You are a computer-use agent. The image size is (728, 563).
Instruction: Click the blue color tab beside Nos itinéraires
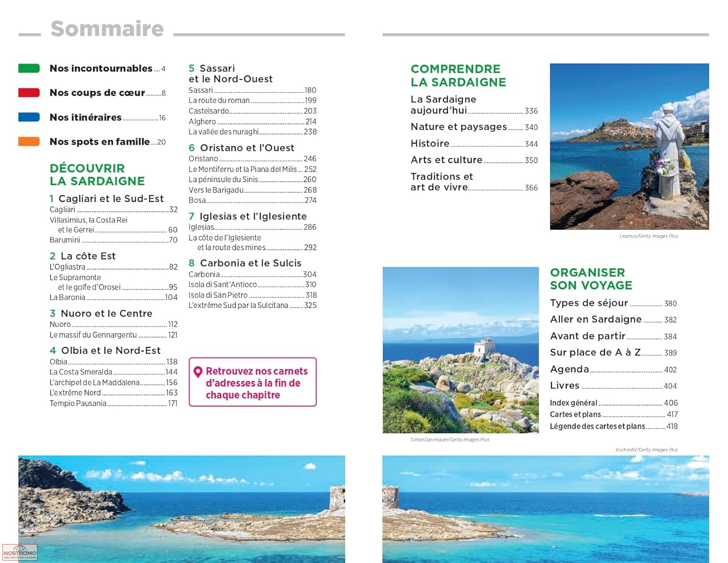coord(29,117)
